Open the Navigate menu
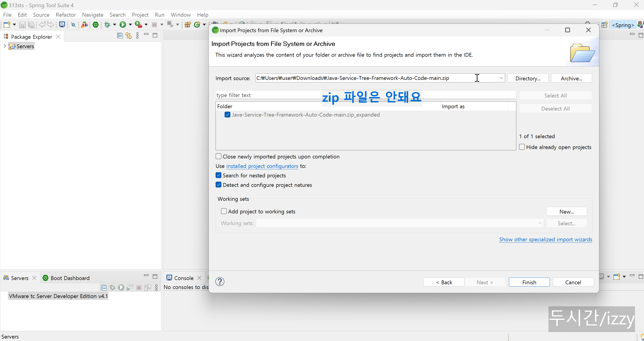The height and width of the screenshot is (341, 644). point(93,15)
